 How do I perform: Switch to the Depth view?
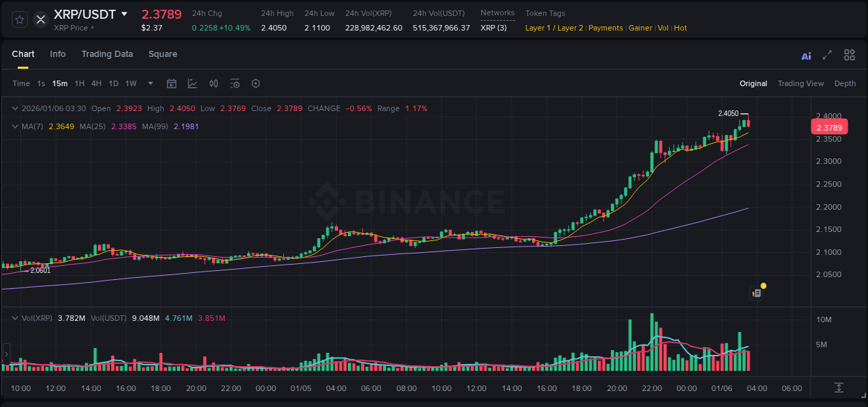(844, 83)
